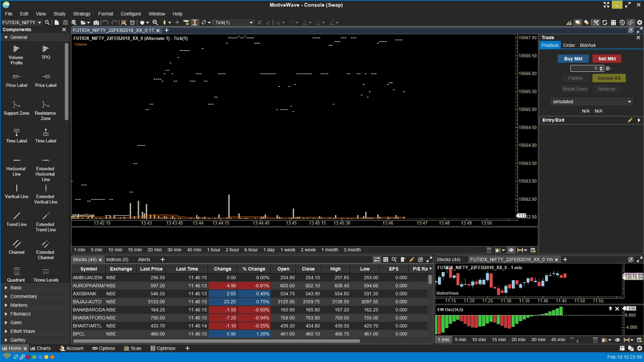Viewport: 644px width, 362px height.
Task: Pick the Support Zone tool
Action: (16, 108)
